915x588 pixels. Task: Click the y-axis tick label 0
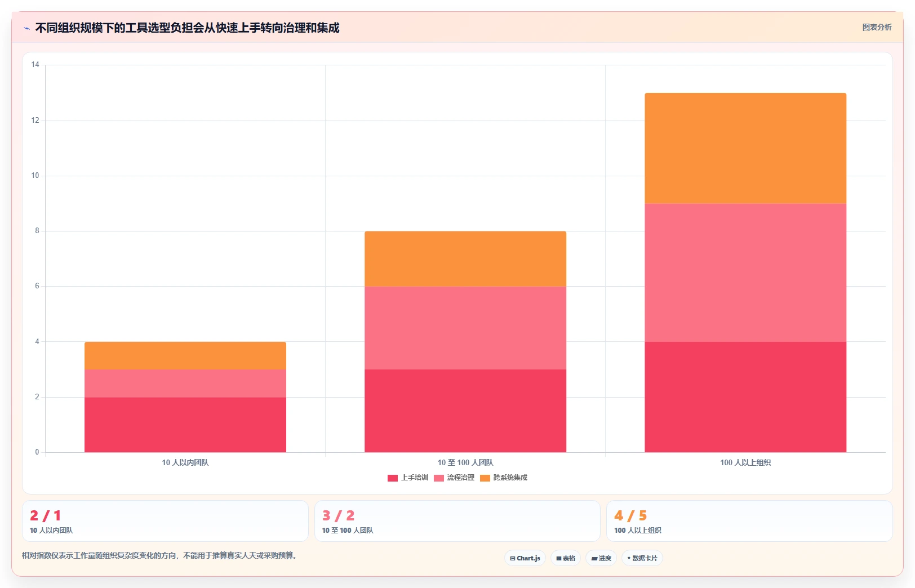[x=37, y=452]
